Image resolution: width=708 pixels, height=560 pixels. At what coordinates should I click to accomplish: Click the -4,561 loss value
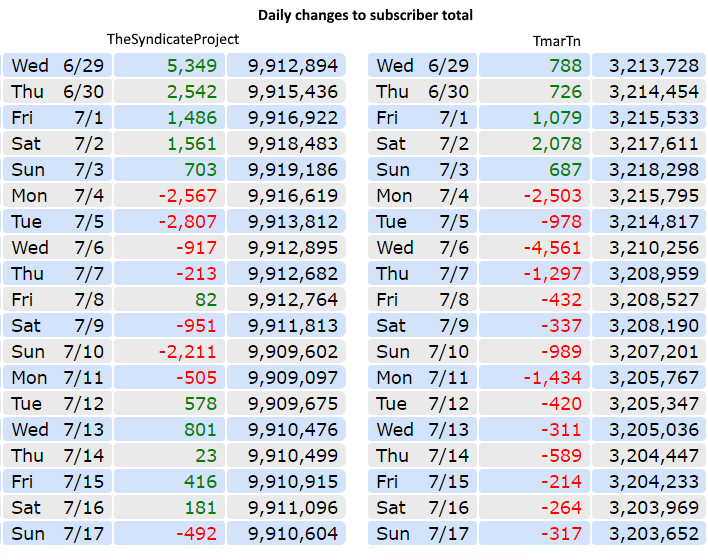(x=552, y=248)
